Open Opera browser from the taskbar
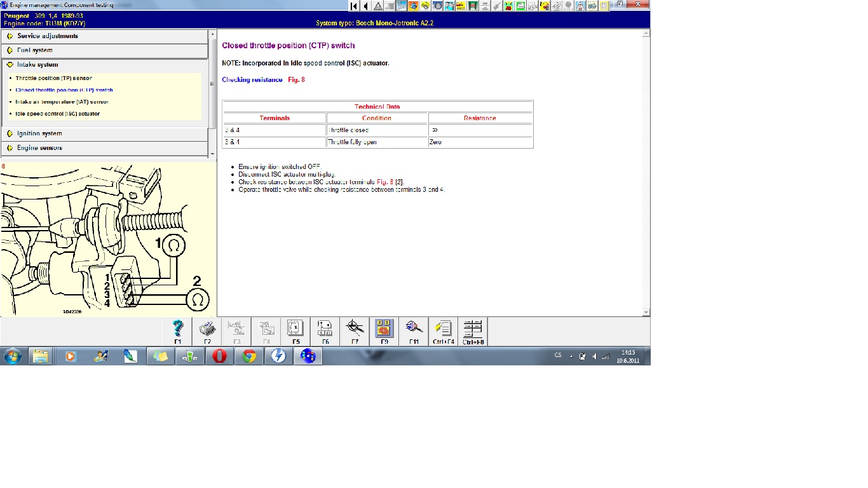The image size is (868, 488). point(219,356)
